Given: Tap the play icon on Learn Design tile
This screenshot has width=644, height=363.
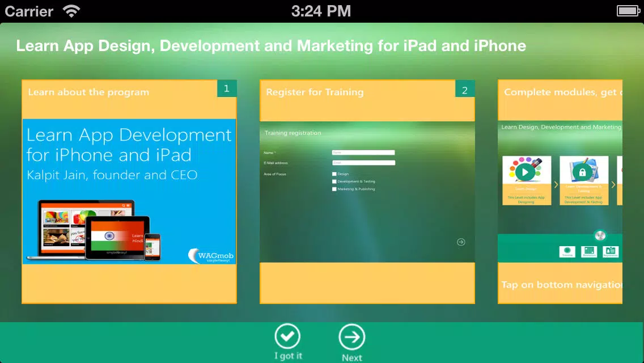Looking at the screenshot, I should tap(526, 172).
